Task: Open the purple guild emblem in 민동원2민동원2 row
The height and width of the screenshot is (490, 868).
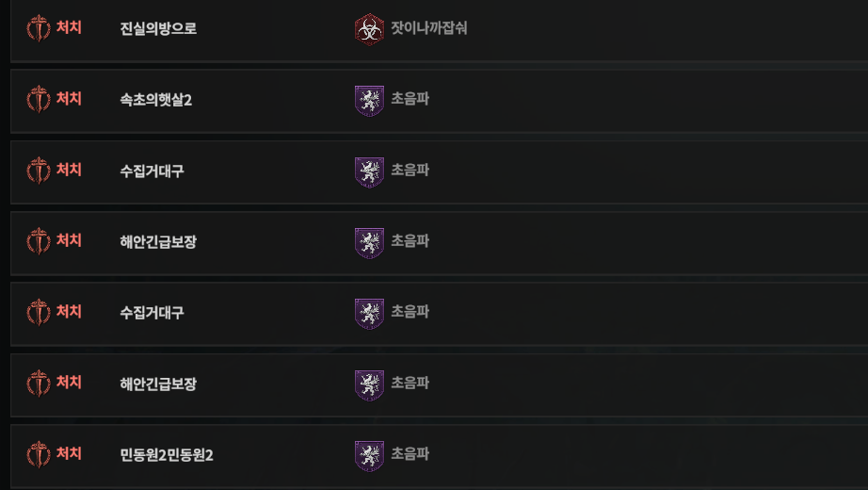Action: click(x=369, y=456)
